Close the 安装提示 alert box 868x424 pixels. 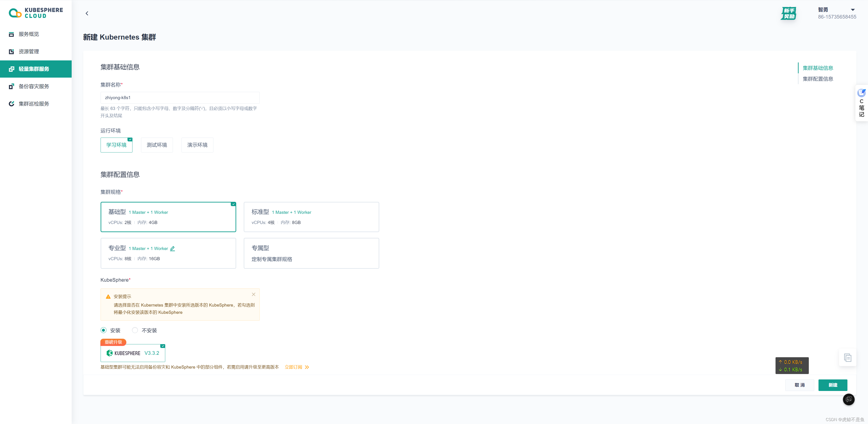(254, 295)
